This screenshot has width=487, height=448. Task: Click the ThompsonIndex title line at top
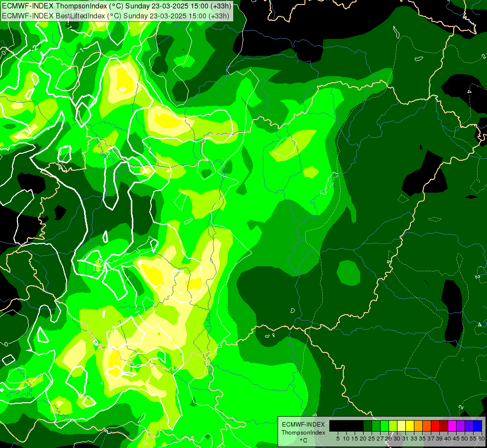116,6
